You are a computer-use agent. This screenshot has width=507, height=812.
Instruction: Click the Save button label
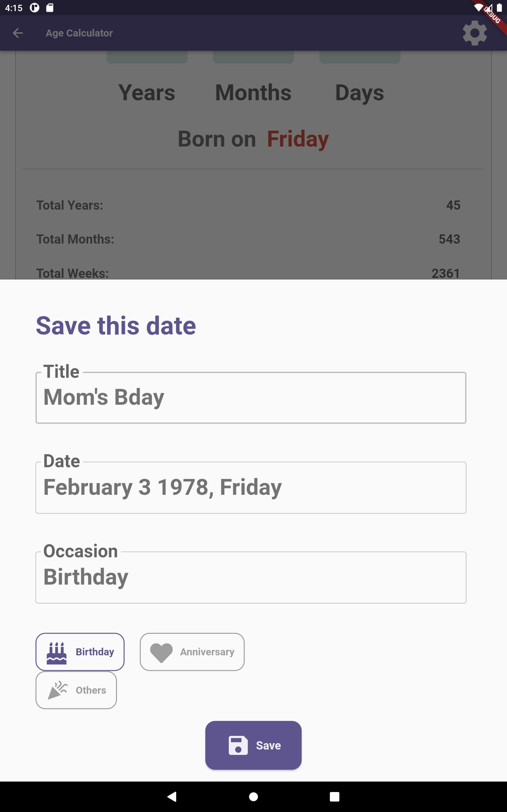(268, 745)
